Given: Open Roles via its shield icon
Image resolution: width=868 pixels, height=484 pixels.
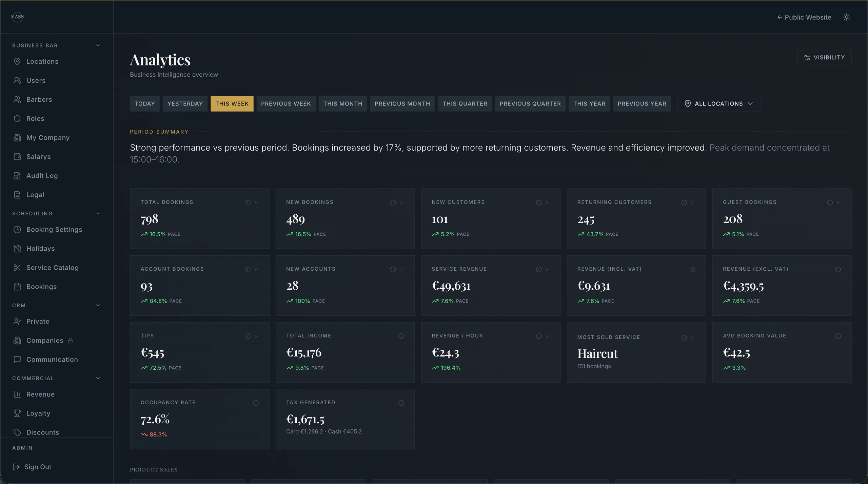Looking at the screenshot, I should (x=17, y=119).
